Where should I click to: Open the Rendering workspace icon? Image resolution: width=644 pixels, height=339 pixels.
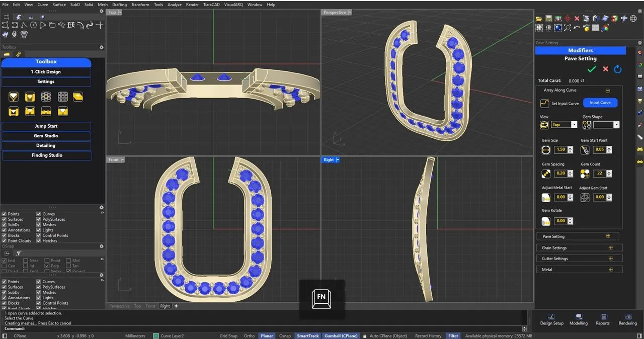click(x=627, y=317)
